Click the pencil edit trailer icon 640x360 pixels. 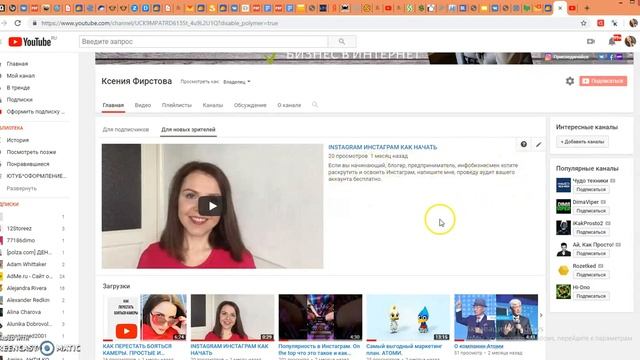point(539,144)
